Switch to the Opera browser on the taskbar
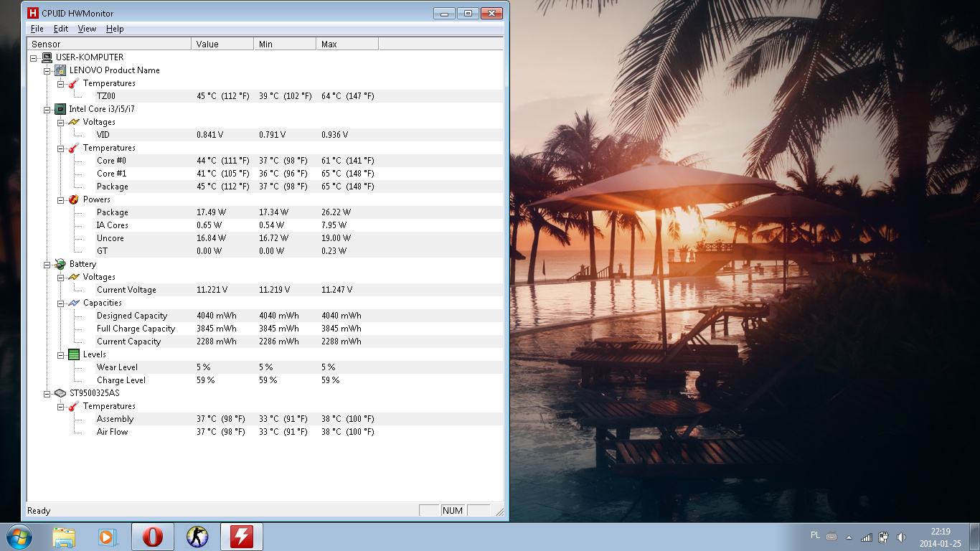 (153, 537)
